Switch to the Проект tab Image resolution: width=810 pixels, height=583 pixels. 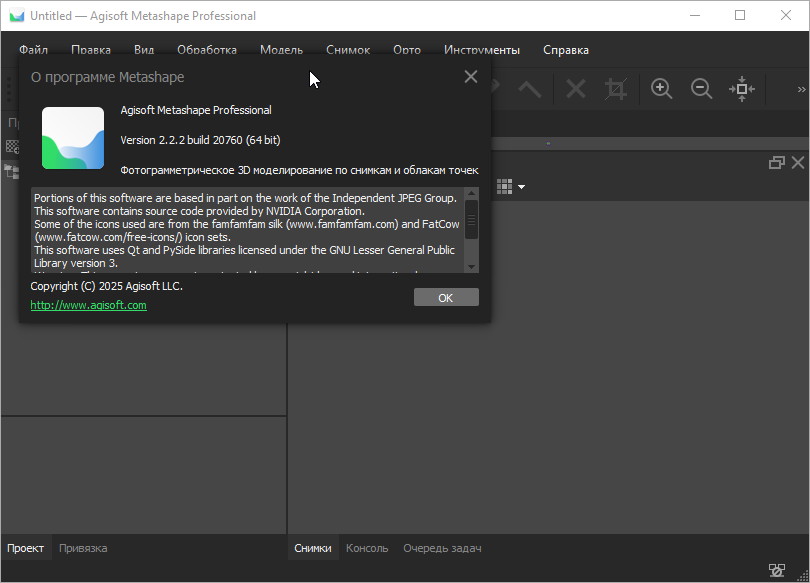point(25,548)
